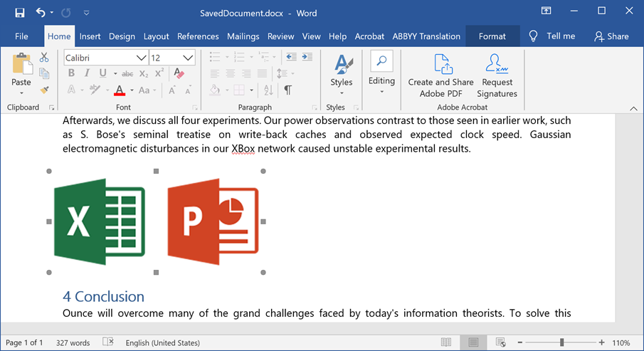Image resolution: width=644 pixels, height=351 pixels.
Task: Click the Tell me search box
Action: click(x=552, y=36)
